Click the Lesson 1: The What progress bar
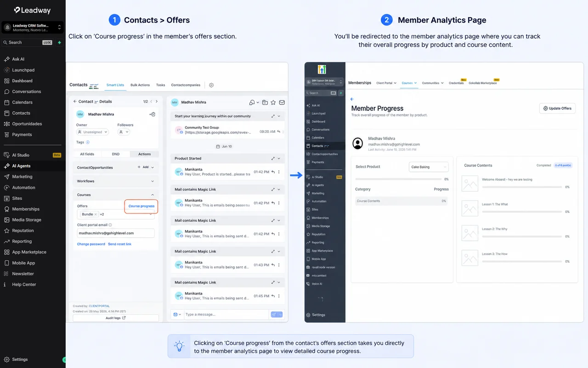588x368 pixels. pyautogui.click(x=521, y=212)
